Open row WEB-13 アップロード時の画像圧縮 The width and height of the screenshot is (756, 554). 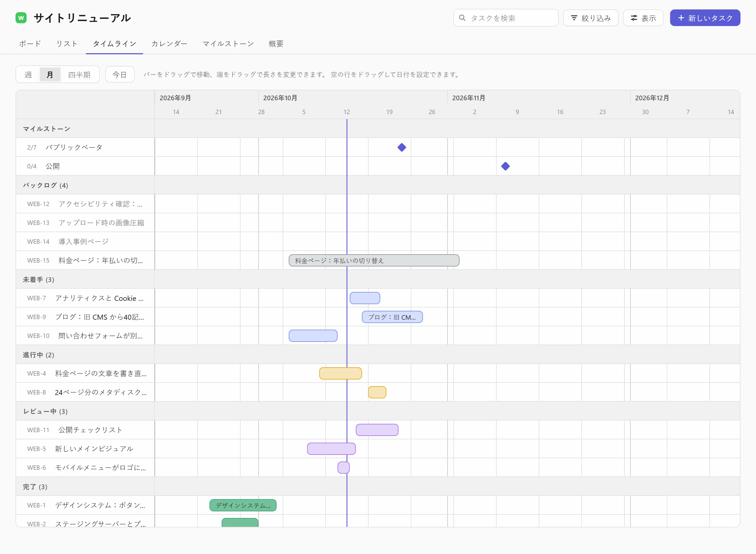pyautogui.click(x=85, y=223)
